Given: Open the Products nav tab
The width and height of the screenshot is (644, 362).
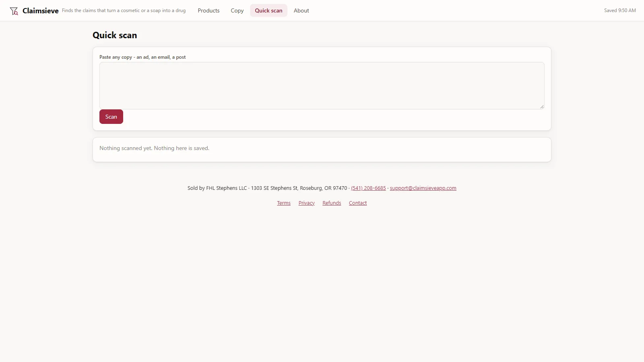Looking at the screenshot, I should (x=208, y=10).
